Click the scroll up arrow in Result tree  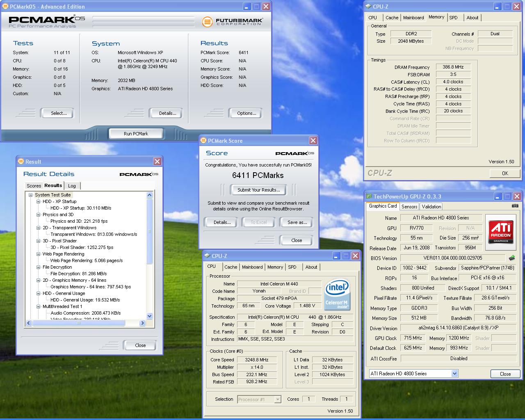pyautogui.click(x=149, y=195)
